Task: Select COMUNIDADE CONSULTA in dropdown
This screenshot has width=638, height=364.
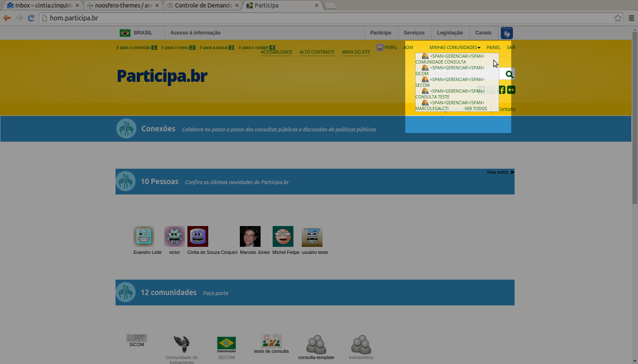Action: click(441, 62)
